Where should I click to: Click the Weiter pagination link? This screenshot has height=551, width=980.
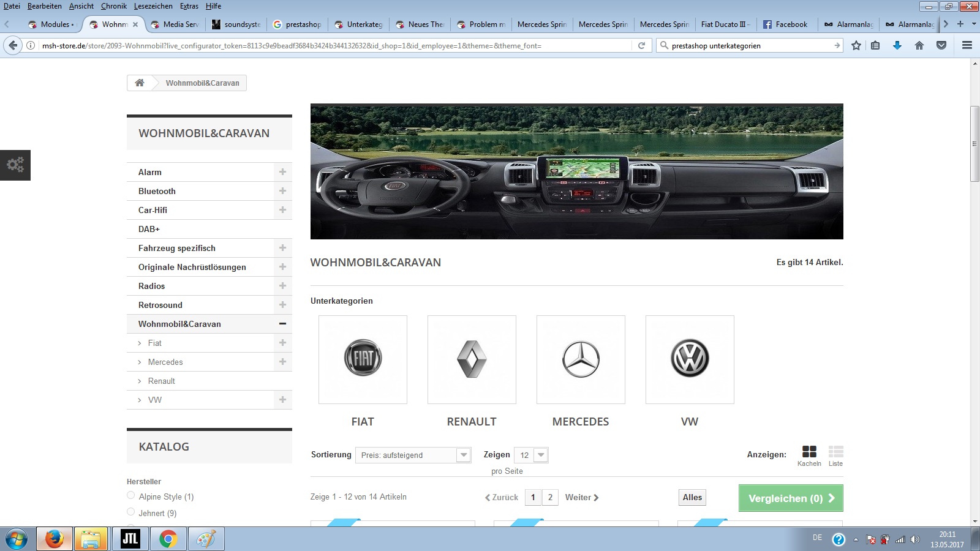(582, 497)
